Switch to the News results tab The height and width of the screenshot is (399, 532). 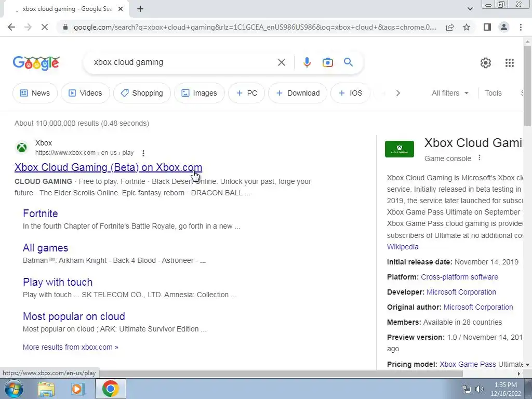click(35, 93)
